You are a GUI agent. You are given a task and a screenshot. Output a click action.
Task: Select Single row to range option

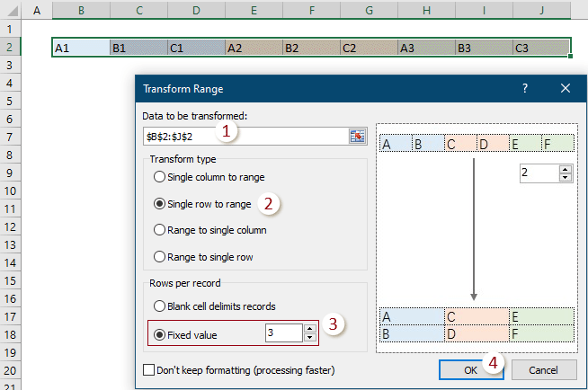(202, 204)
